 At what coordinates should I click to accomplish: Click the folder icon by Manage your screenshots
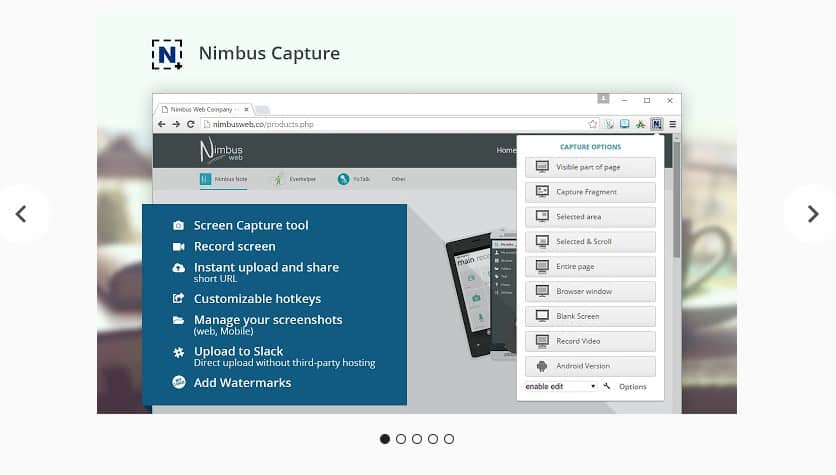[179, 320]
